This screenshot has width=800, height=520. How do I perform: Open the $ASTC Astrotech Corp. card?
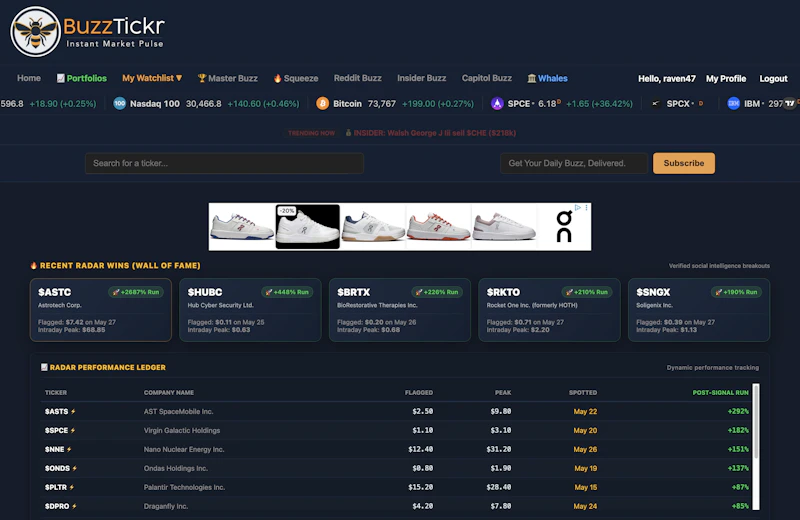coord(101,310)
